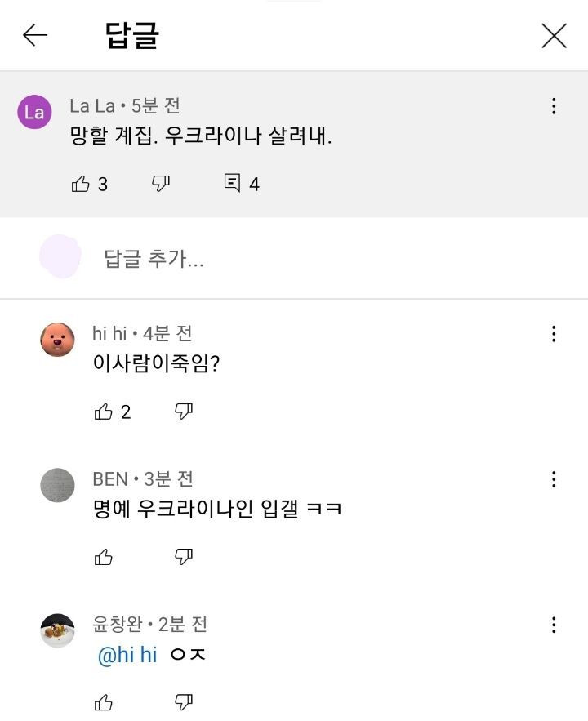
Task: Dislike hi hi's reply
Action: [x=184, y=411]
